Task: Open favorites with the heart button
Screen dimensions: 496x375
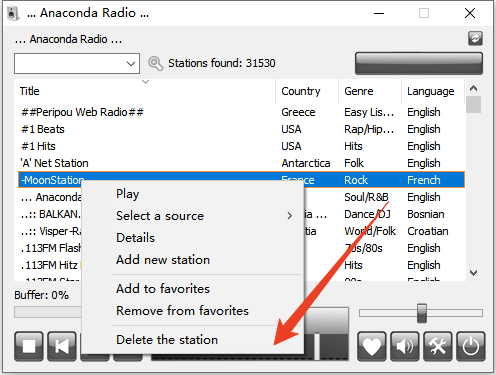Action: (372, 346)
